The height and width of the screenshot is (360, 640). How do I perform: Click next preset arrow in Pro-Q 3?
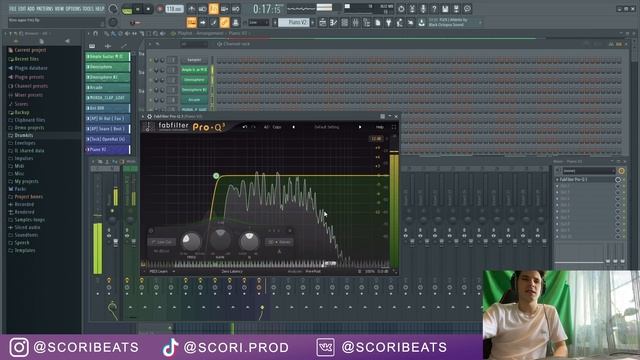click(x=360, y=127)
